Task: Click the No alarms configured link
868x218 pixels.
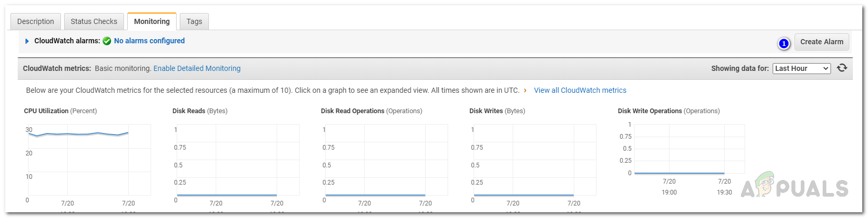Action: [x=150, y=41]
